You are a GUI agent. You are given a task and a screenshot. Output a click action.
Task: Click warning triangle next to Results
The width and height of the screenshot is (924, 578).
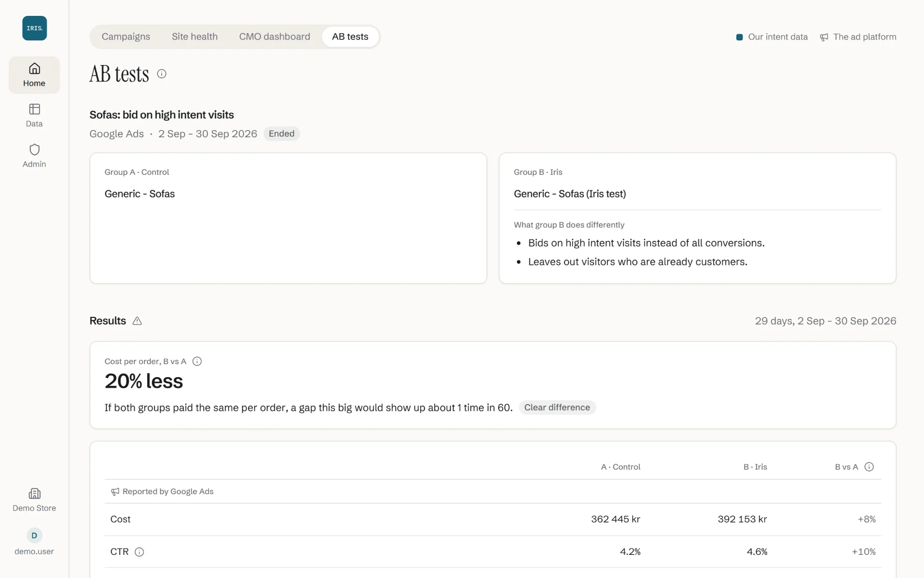point(137,321)
